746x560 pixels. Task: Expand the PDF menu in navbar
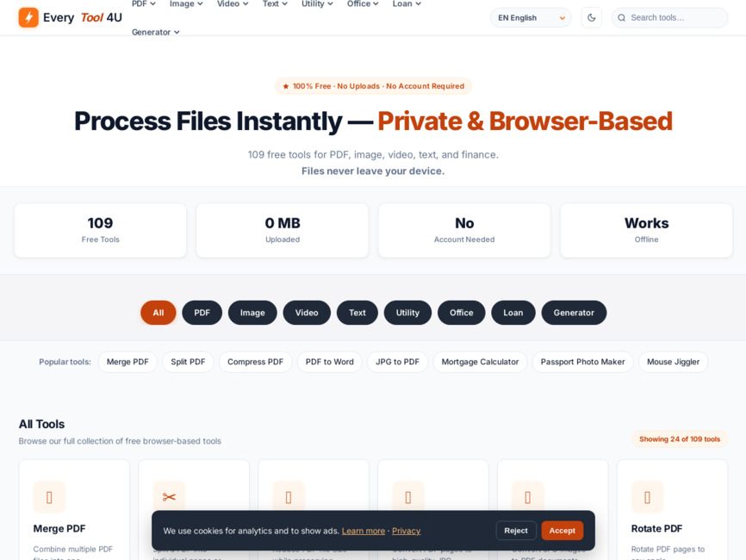click(x=144, y=3)
